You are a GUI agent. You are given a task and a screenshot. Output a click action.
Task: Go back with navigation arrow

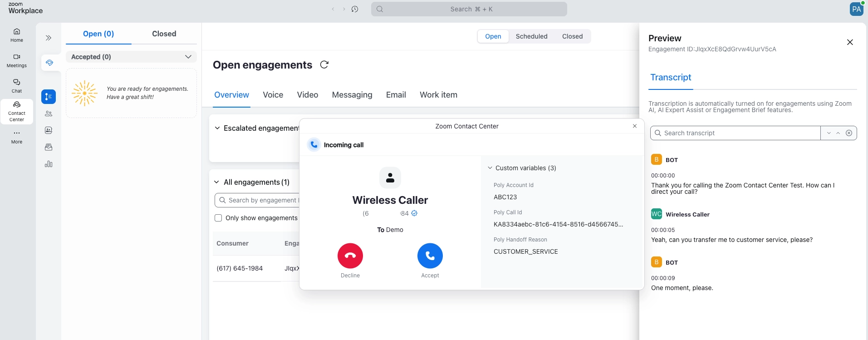[333, 9]
